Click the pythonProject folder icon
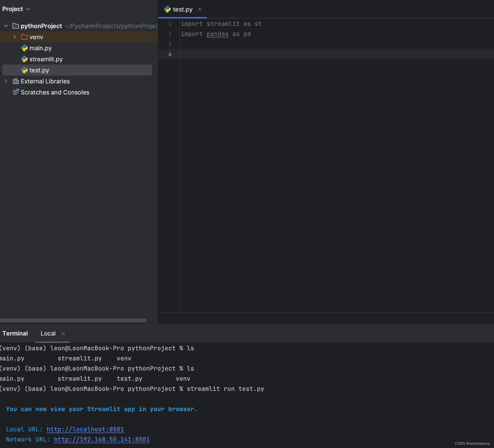This screenshot has height=448, width=494. [x=16, y=26]
